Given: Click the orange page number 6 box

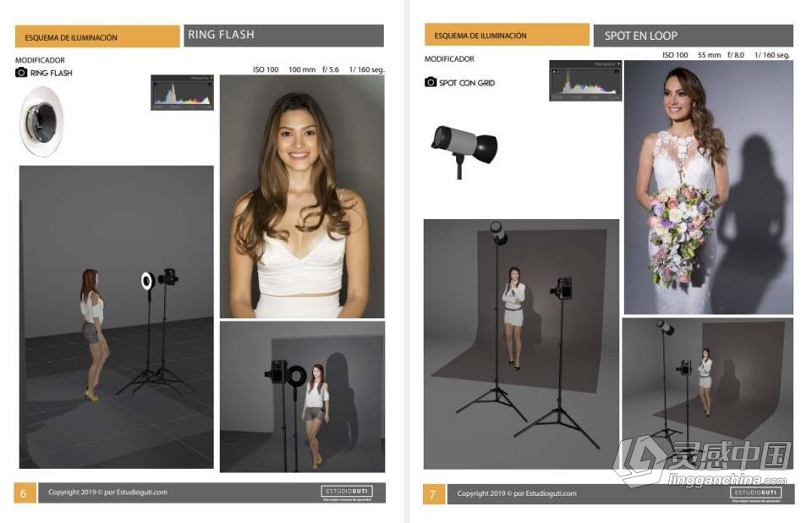Looking at the screenshot, I should pyautogui.click(x=25, y=493).
